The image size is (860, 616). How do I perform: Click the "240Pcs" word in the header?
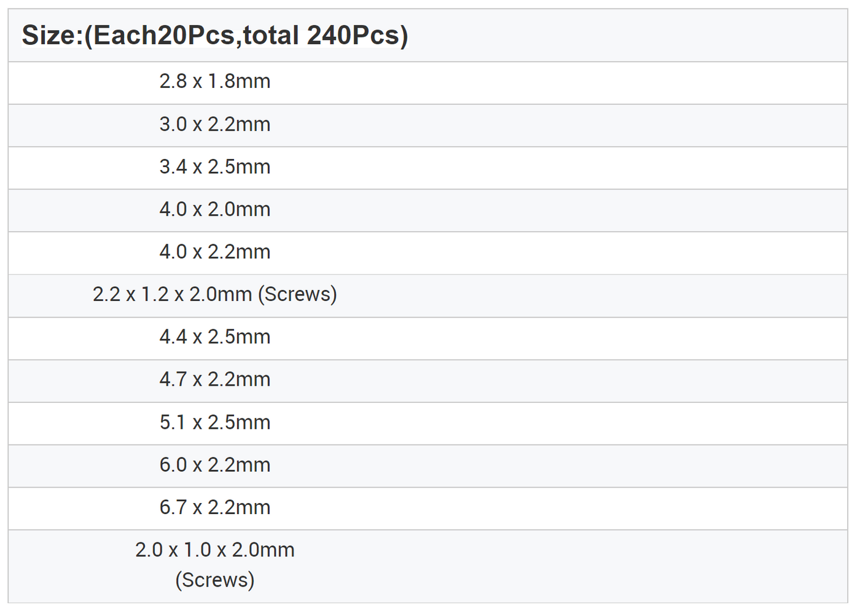(358, 36)
